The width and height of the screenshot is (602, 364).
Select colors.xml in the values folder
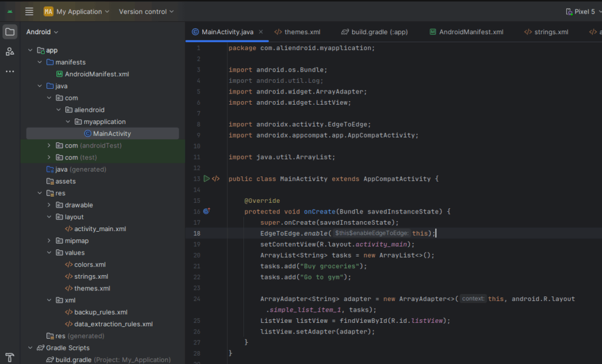[85, 264]
